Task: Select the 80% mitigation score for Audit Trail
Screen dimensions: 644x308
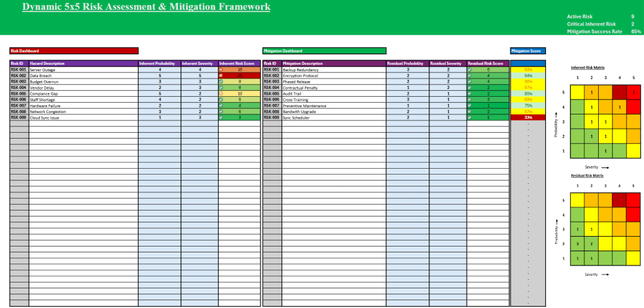Action: click(528, 94)
